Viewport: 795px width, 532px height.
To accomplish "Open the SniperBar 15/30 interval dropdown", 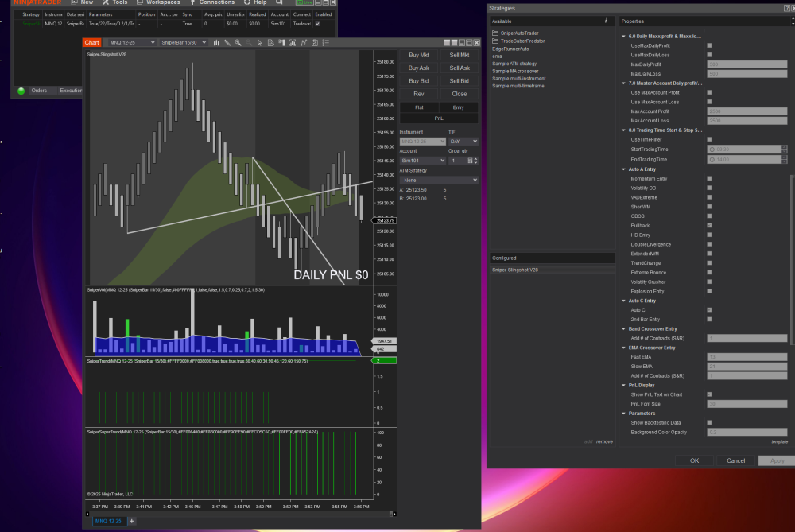I will coord(184,42).
